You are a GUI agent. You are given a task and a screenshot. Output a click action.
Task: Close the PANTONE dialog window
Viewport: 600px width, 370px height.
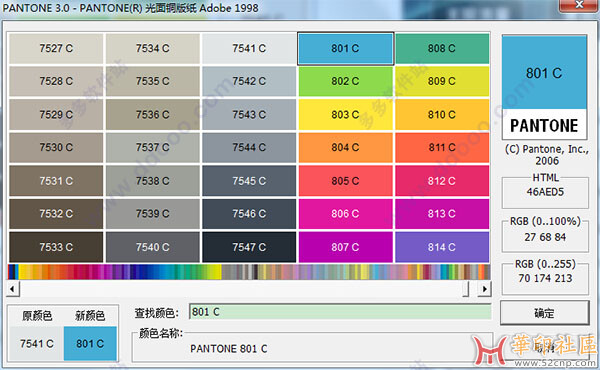(x=579, y=5)
